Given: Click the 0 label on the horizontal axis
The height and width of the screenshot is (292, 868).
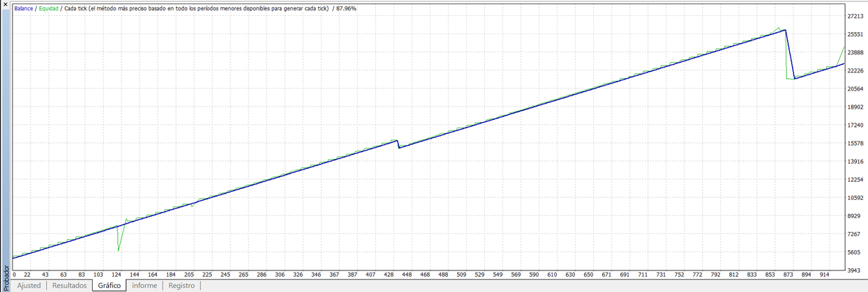Looking at the screenshot, I should click(13, 275).
